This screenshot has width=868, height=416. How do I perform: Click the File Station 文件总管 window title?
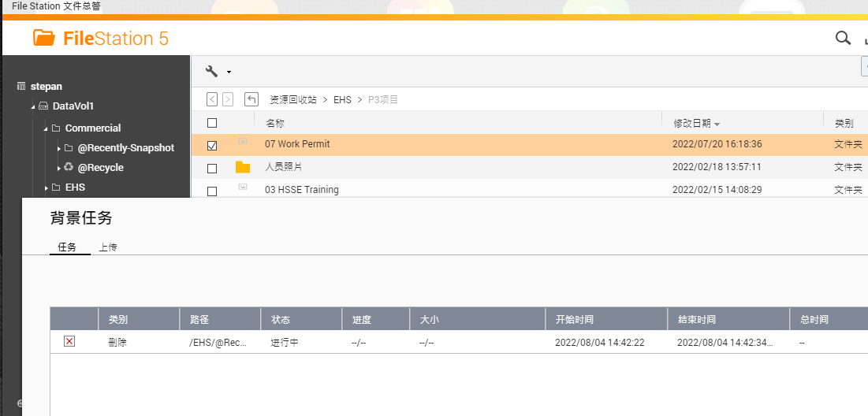coord(56,6)
